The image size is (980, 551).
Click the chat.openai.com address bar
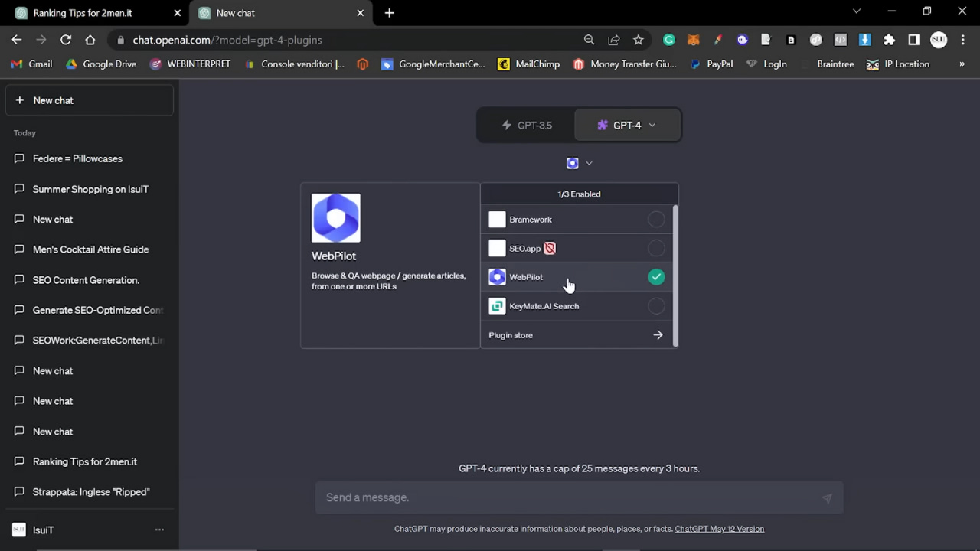(x=227, y=40)
